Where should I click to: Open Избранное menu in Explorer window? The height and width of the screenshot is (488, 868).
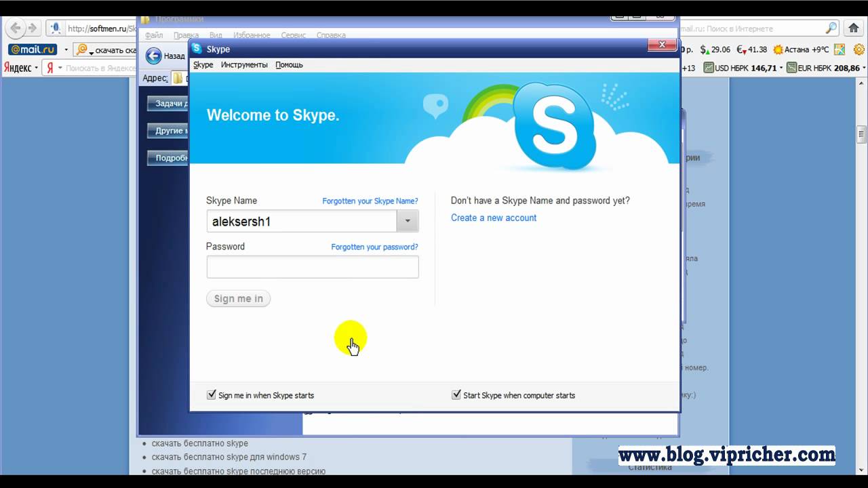point(252,35)
